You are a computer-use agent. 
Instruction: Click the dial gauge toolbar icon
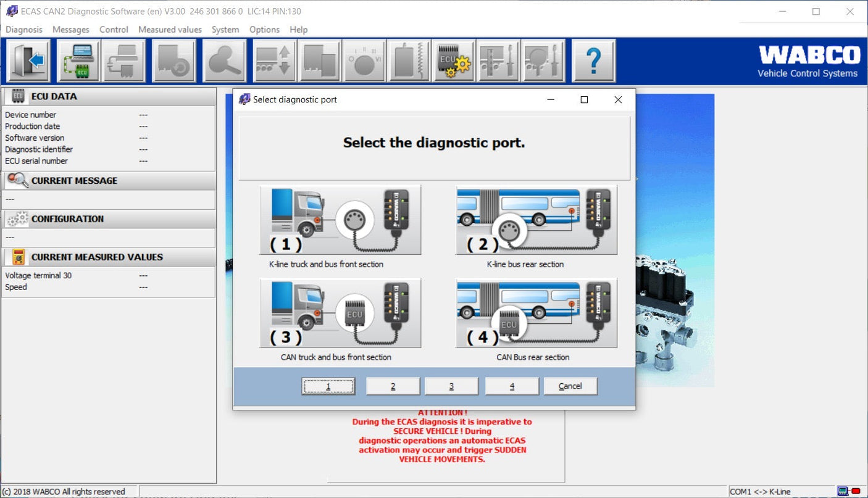pyautogui.click(x=364, y=60)
